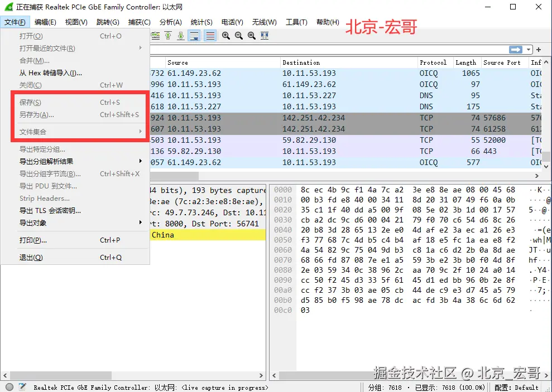Open expert information status bar icon

coord(9,387)
